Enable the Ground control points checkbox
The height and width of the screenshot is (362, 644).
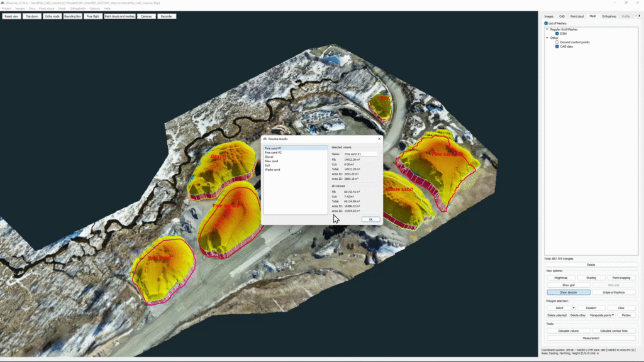557,42
